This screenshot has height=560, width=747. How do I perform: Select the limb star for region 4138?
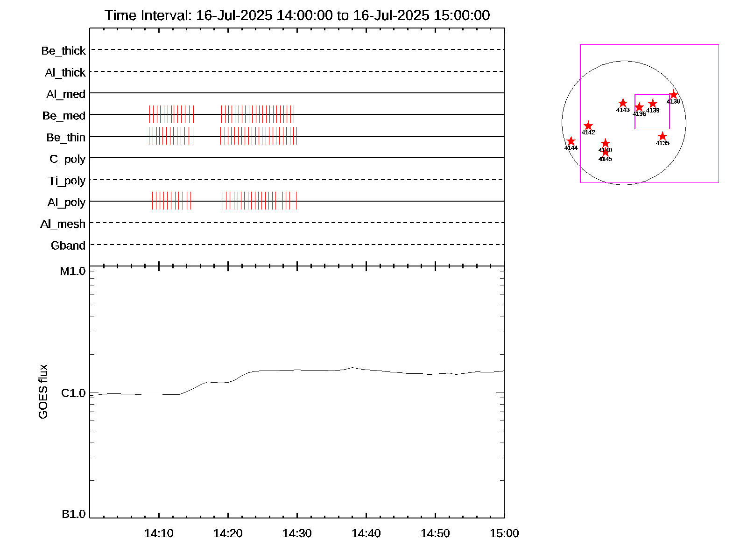tap(673, 95)
